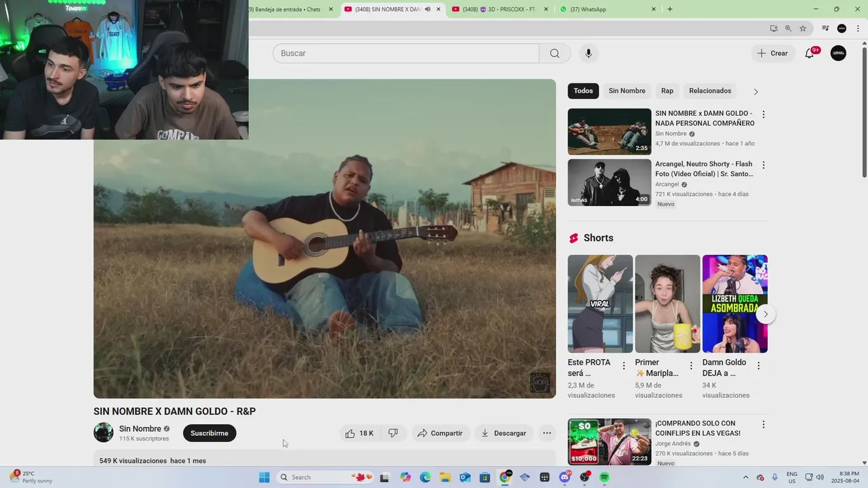Start voice search with the microphone icon

pos(588,54)
